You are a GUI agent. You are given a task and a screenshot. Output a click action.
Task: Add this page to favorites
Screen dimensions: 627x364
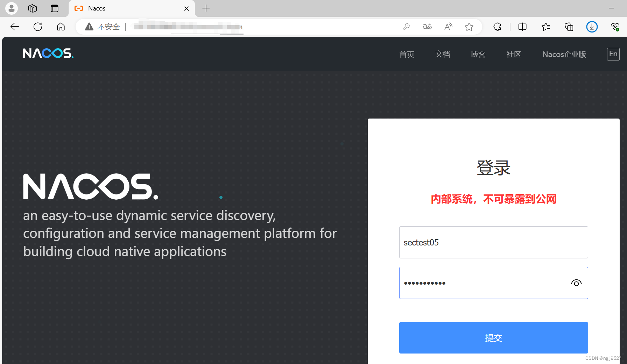coord(469,27)
